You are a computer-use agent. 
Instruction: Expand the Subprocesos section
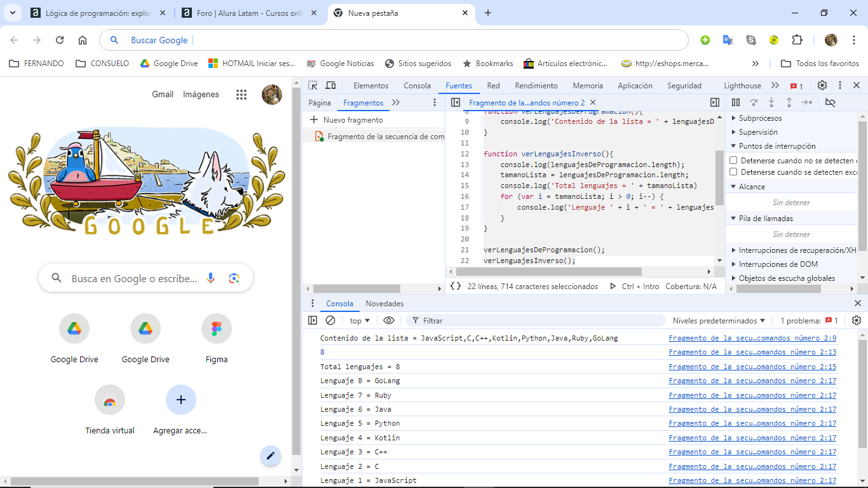[760, 118]
